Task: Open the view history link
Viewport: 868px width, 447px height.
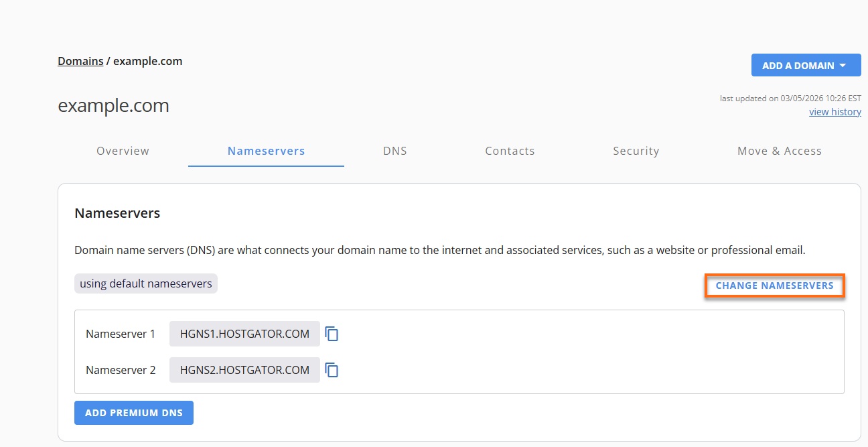Action: click(x=835, y=112)
